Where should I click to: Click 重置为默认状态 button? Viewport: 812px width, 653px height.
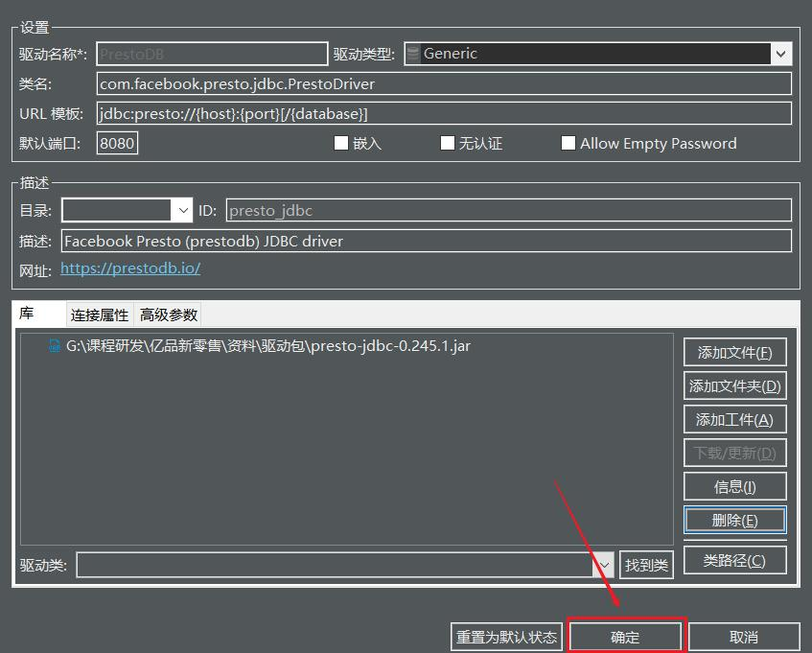506,636
